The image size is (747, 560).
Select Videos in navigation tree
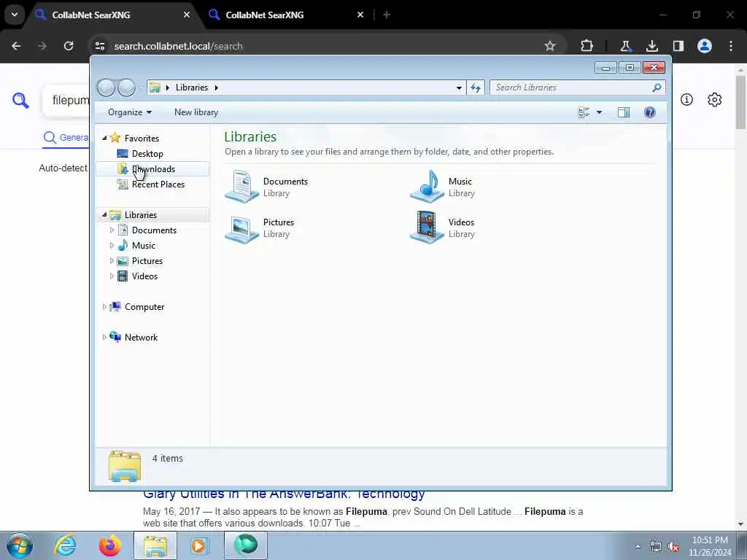[x=145, y=276]
